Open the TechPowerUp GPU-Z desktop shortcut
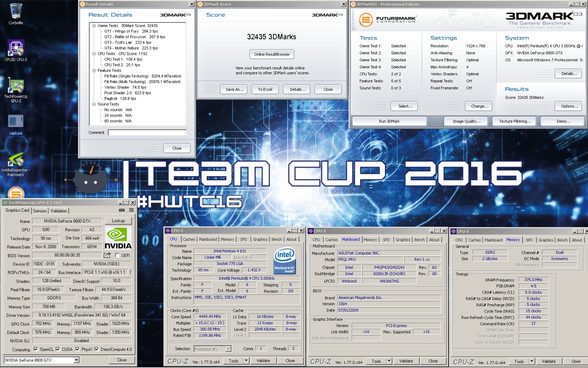 (16, 90)
